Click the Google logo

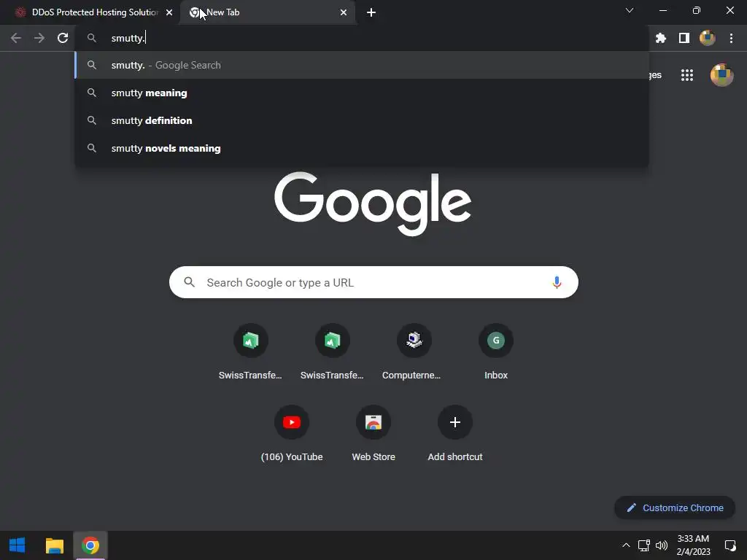tap(373, 204)
